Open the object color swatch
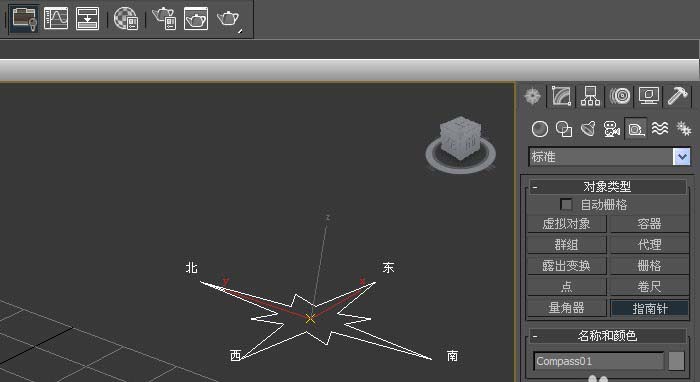The height and width of the screenshot is (382, 700). (x=676, y=361)
